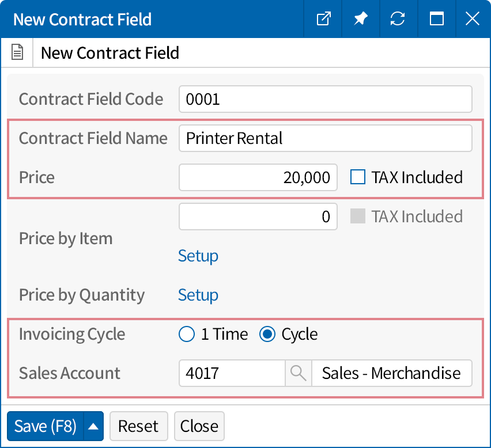This screenshot has width=491, height=448.
Task: Expand the Save button dropdown arrow
Action: click(x=93, y=426)
